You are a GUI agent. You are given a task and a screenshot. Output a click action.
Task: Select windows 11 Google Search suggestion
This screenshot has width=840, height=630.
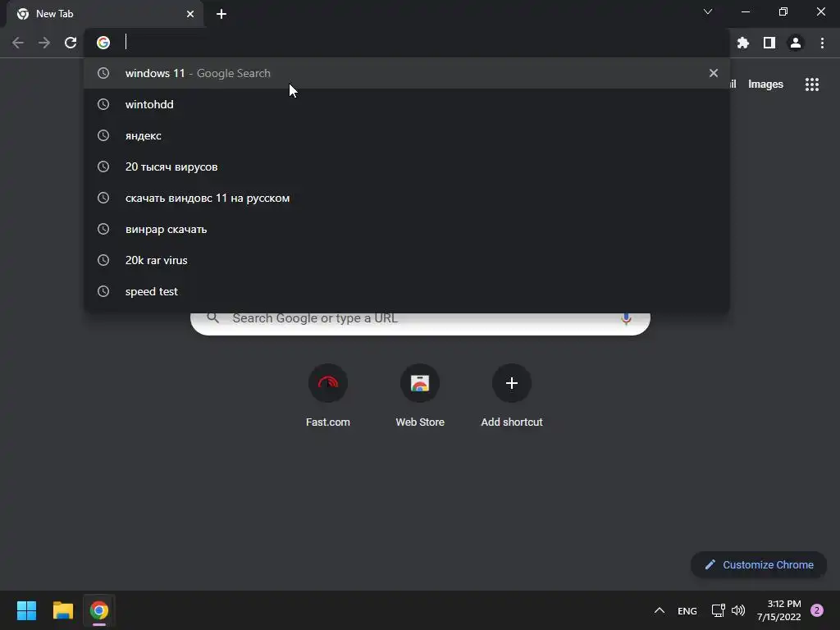pyautogui.click(x=407, y=73)
